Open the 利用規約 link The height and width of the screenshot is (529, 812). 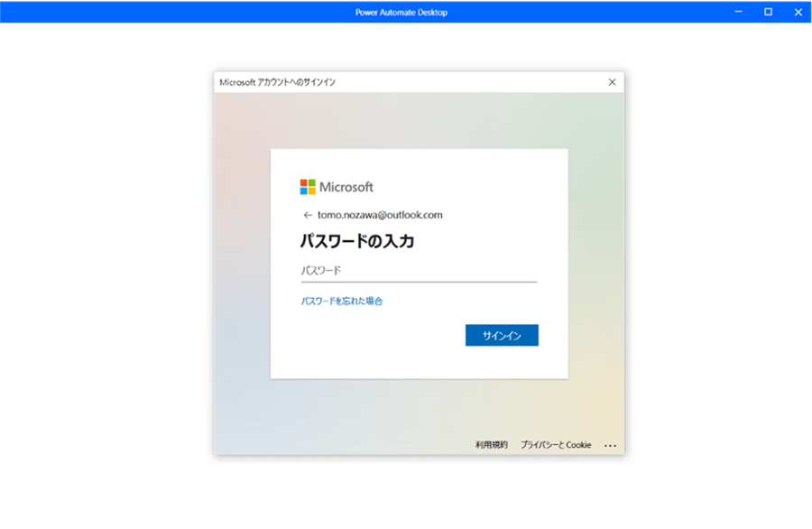(x=492, y=444)
